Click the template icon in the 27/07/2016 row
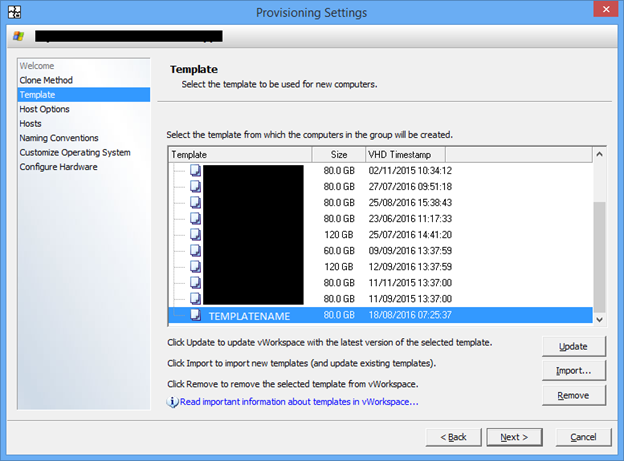This screenshot has height=461, width=624. [195, 186]
